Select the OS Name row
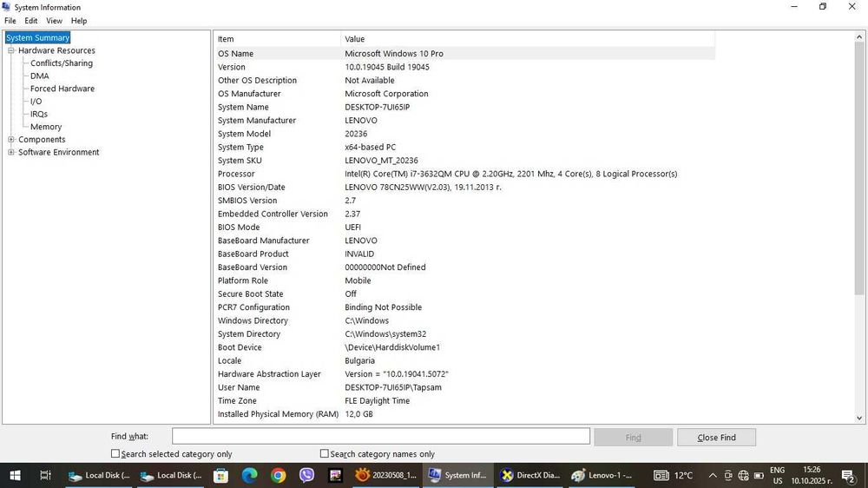The width and height of the screenshot is (868, 488). (x=464, y=54)
